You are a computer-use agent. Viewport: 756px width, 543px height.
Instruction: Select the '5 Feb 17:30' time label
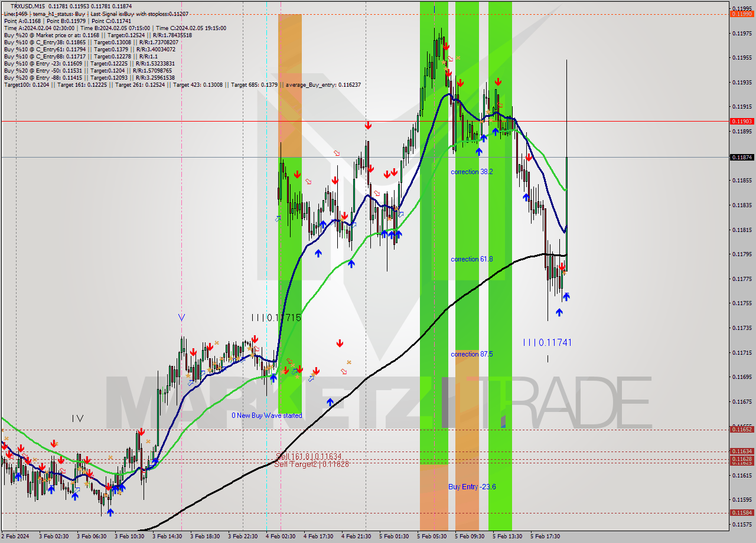point(546,537)
